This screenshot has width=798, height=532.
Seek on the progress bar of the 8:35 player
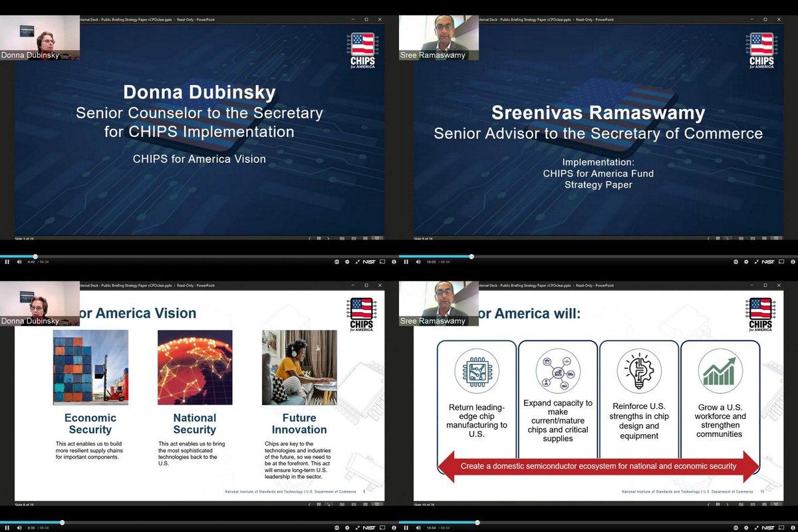tap(199, 522)
